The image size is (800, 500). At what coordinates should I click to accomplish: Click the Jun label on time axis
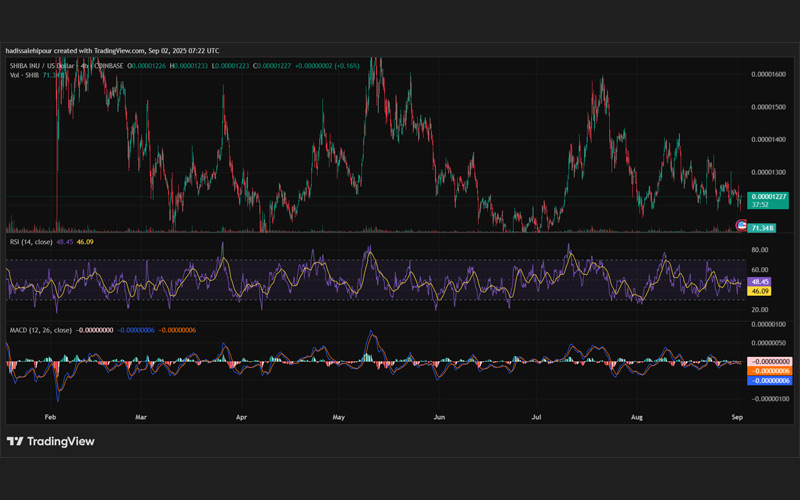pyautogui.click(x=439, y=417)
